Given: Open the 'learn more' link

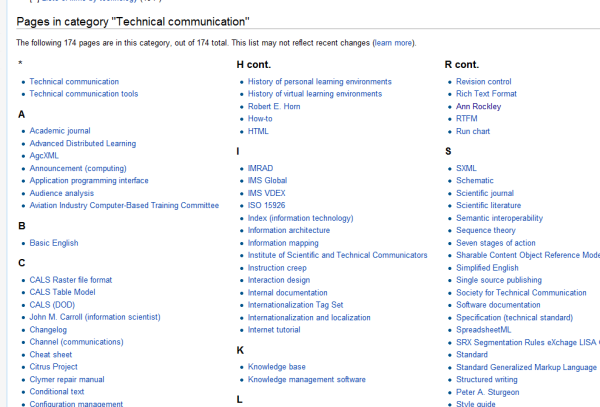Looking at the screenshot, I should [x=393, y=43].
